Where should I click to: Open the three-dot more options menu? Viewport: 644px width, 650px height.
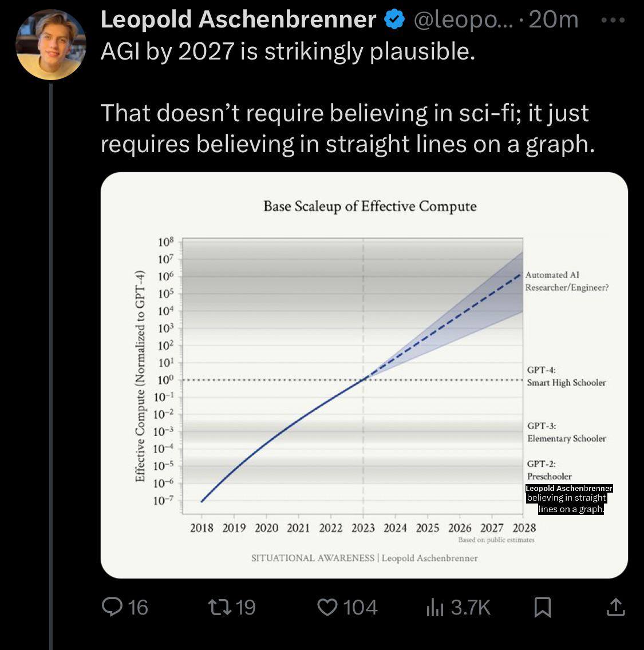point(613,19)
